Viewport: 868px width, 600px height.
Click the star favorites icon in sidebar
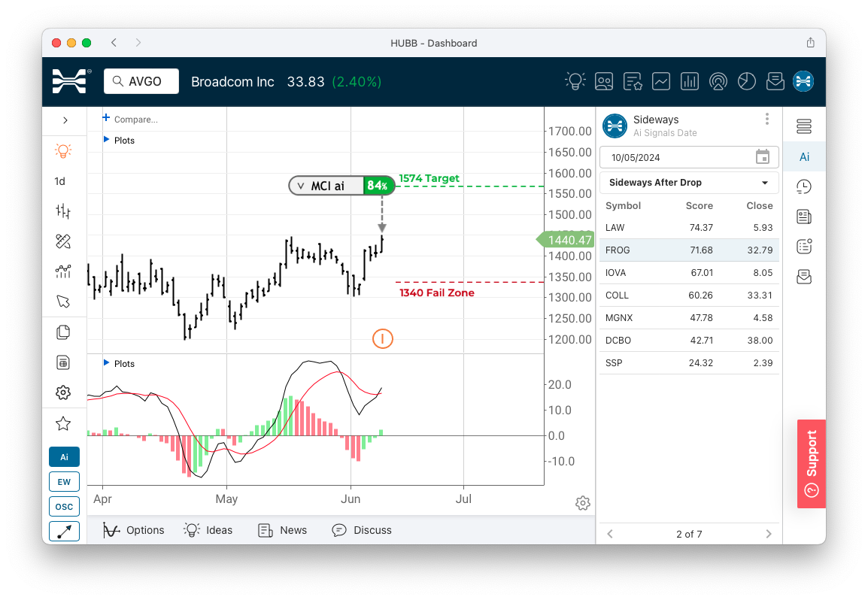[63, 424]
